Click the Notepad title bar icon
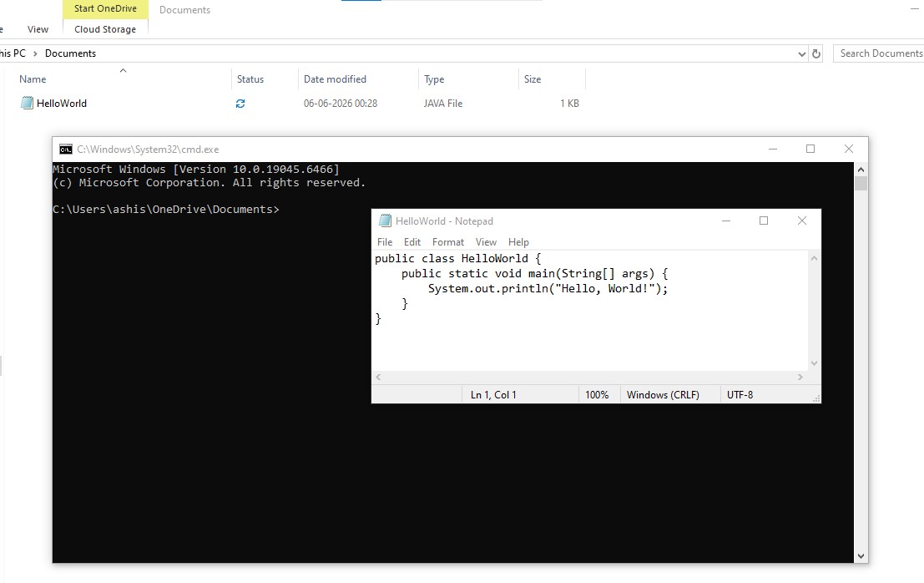This screenshot has width=924, height=583. coord(385,221)
